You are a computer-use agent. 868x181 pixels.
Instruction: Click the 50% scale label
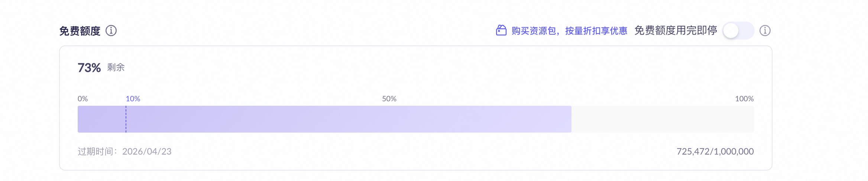click(389, 99)
